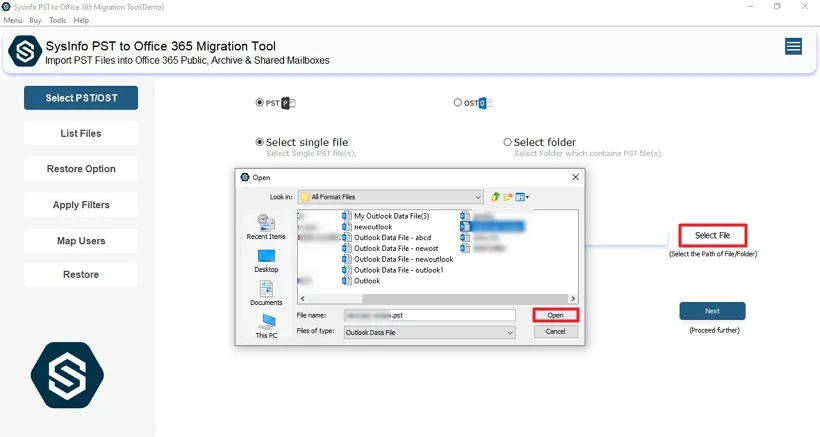Screen dimensions: 820x437
Task: Open the Buy menu
Action: [x=36, y=20]
